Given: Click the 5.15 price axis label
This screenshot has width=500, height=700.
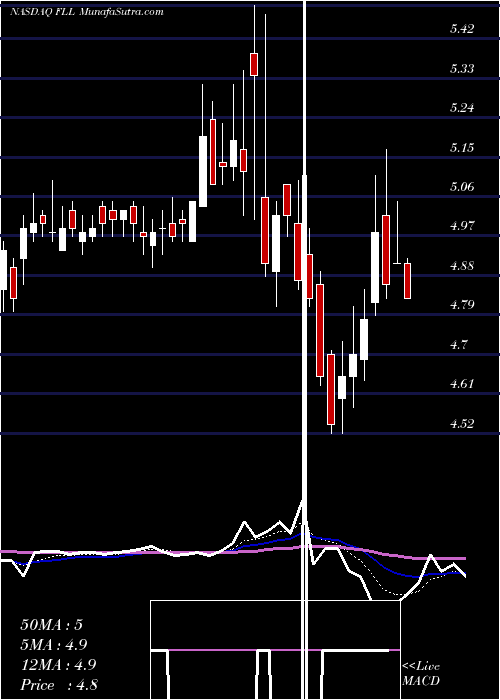Looking at the screenshot, I should [x=462, y=148].
